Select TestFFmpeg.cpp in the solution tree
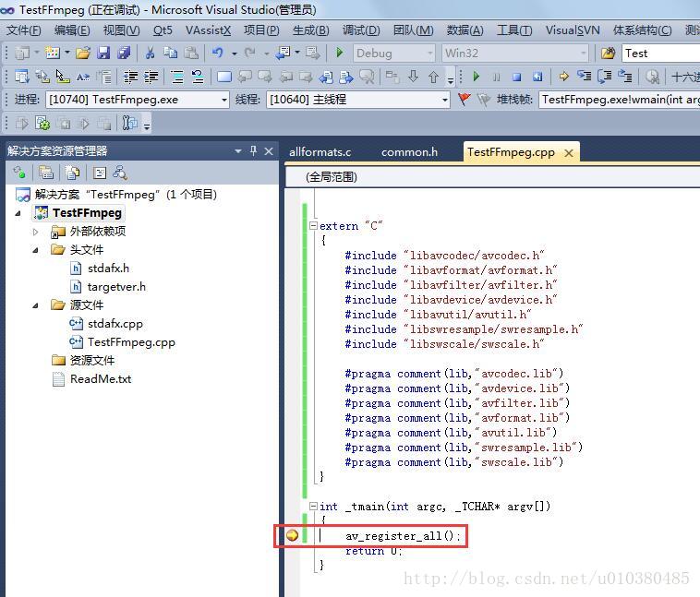 point(131,342)
